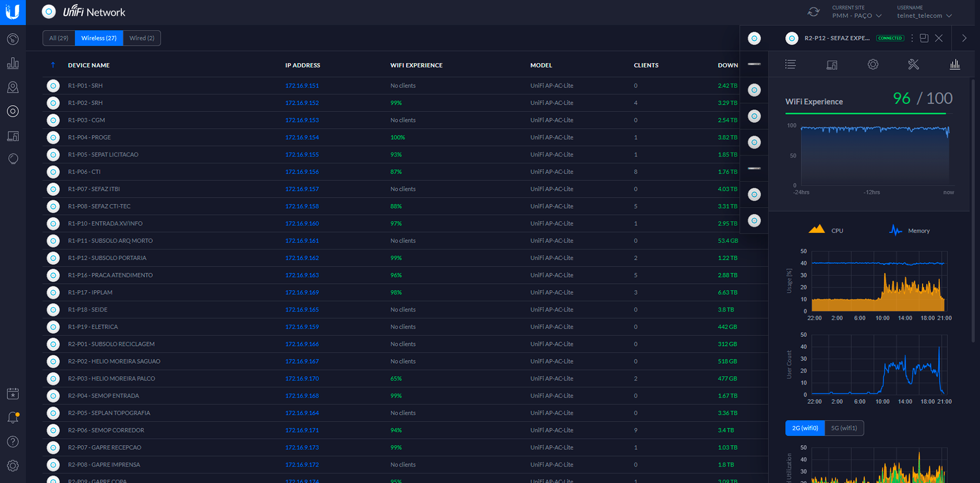Select row R1-P10 - ENTRADA XV/INFO
980x483 pixels.
405,223
